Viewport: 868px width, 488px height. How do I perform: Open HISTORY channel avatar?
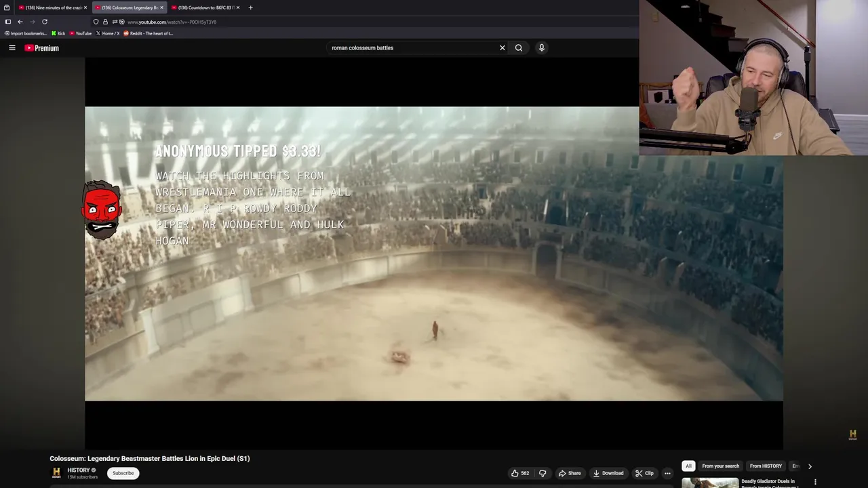pos(56,473)
